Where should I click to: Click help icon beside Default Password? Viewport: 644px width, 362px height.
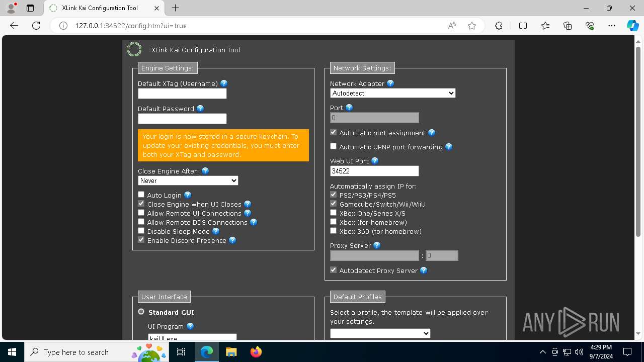click(x=200, y=109)
